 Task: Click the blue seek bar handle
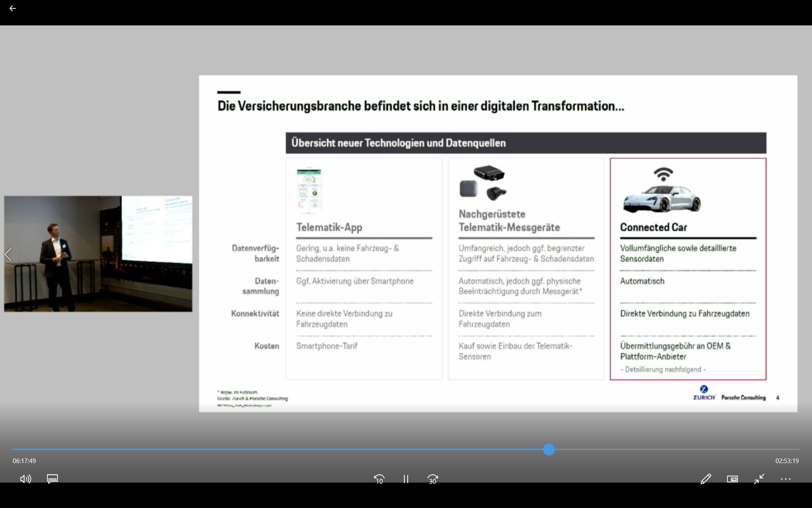(x=549, y=450)
